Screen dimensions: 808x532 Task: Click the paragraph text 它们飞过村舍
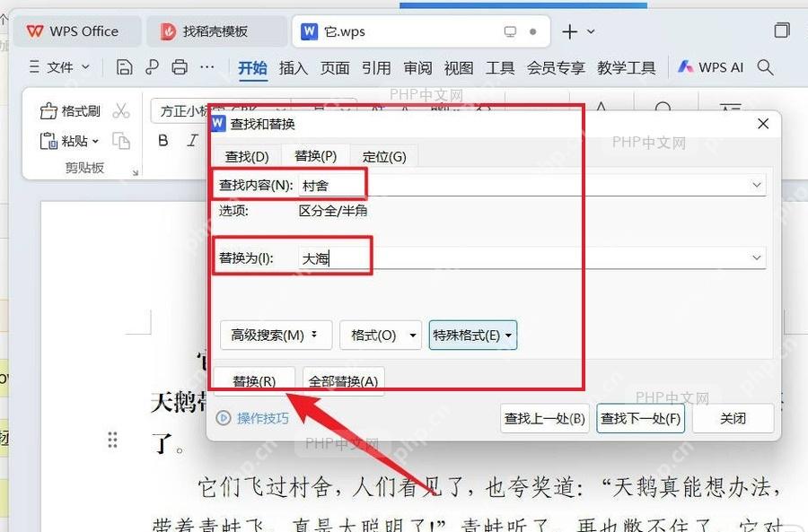264,487
